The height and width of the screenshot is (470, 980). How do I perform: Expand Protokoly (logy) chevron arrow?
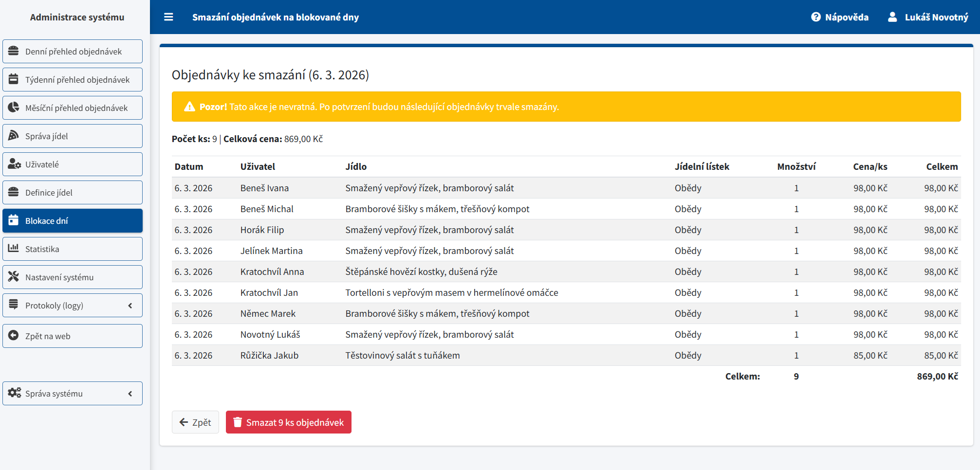tap(130, 306)
